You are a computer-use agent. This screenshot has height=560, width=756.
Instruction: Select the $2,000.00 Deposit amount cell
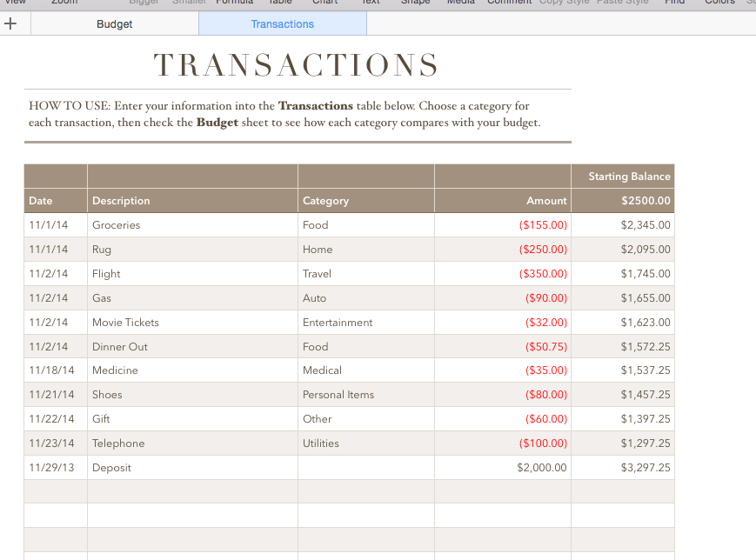click(x=503, y=468)
